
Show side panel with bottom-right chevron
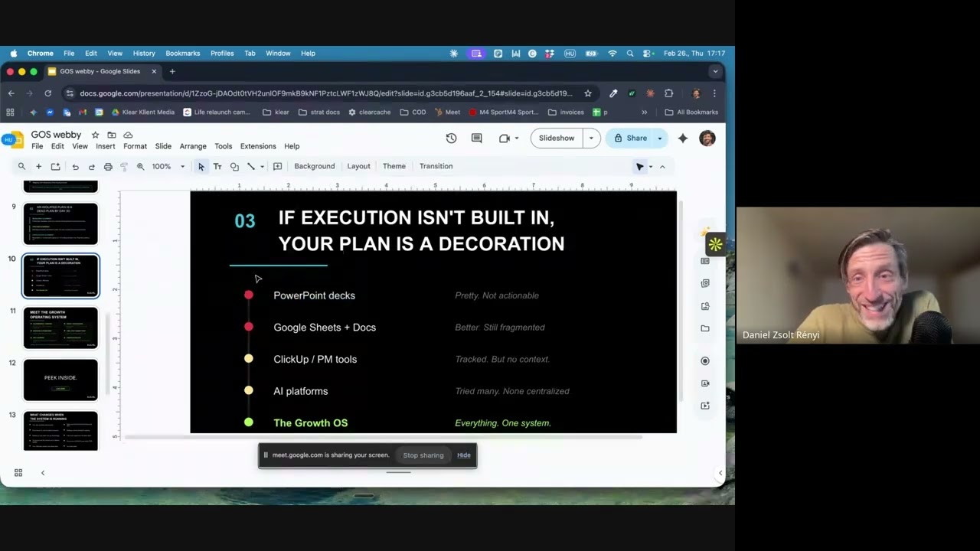click(720, 473)
